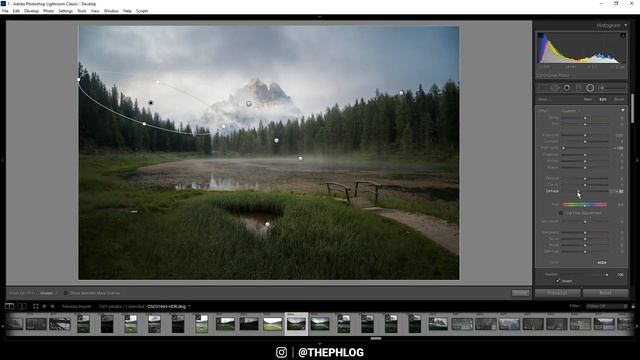This screenshot has width=640, height=360.
Task: Expand the hidden top module panel
Action: coord(320,17)
